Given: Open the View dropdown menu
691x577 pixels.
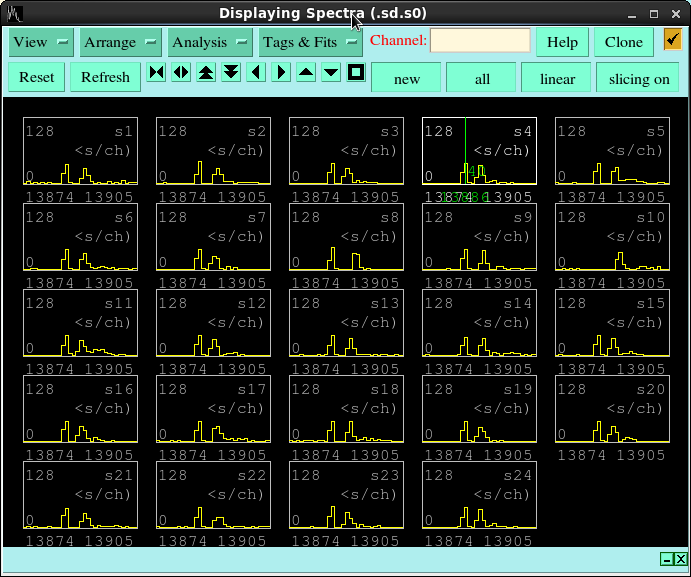Looking at the screenshot, I should point(41,42).
